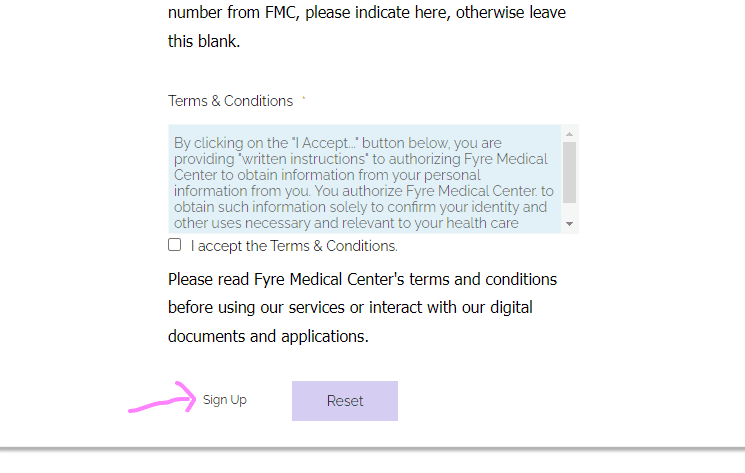745x473 pixels.
Task: Check the accept Terms & Conditions checkbox
Action: [174, 245]
